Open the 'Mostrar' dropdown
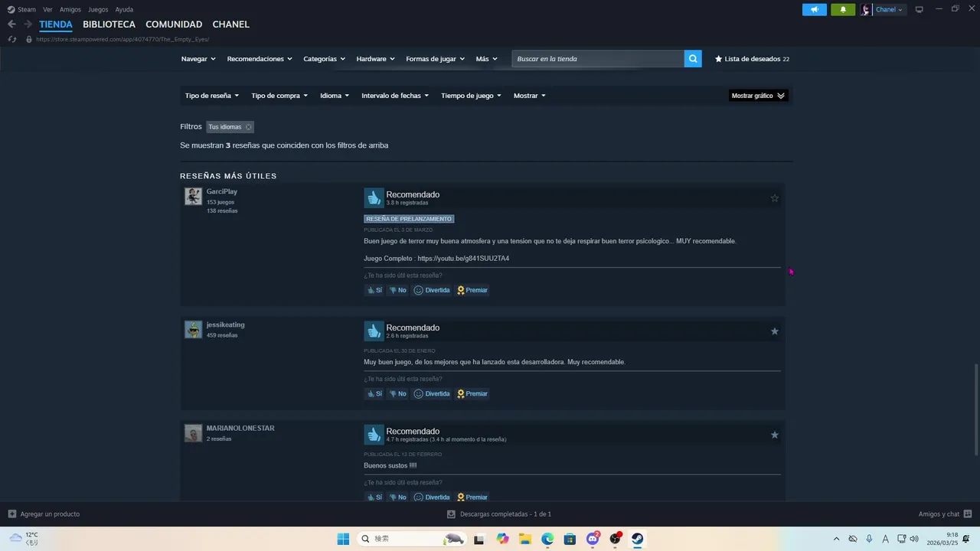This screenshot has width=980, height=551. click(x=530, y=96)
